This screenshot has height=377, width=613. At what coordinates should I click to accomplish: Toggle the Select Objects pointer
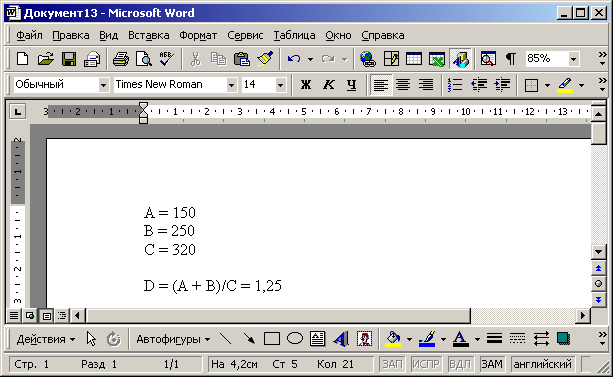pos(91,339)
